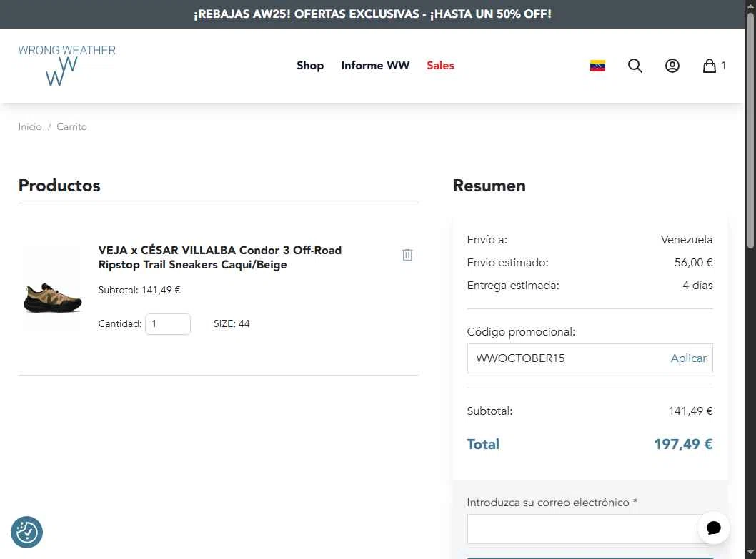Click the REBAJAS AW25 promo banner

coord(372,14)
